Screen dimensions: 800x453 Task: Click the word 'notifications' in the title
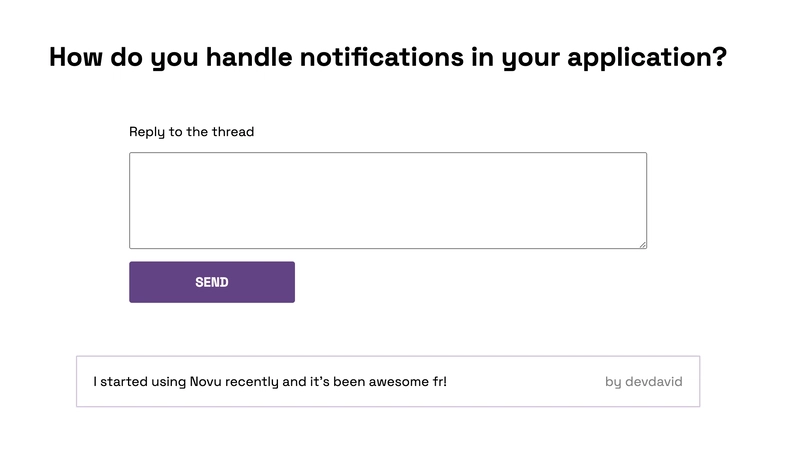click(382, 57)
